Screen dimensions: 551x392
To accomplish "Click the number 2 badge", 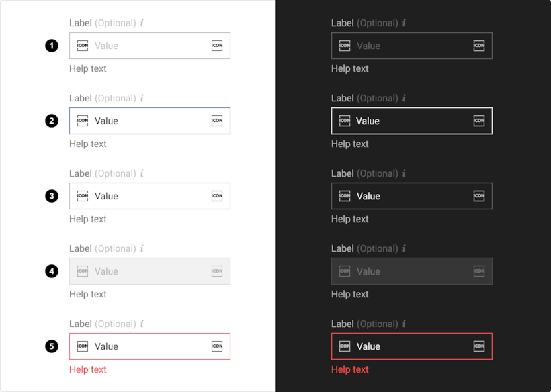I will tap(52, 121).
